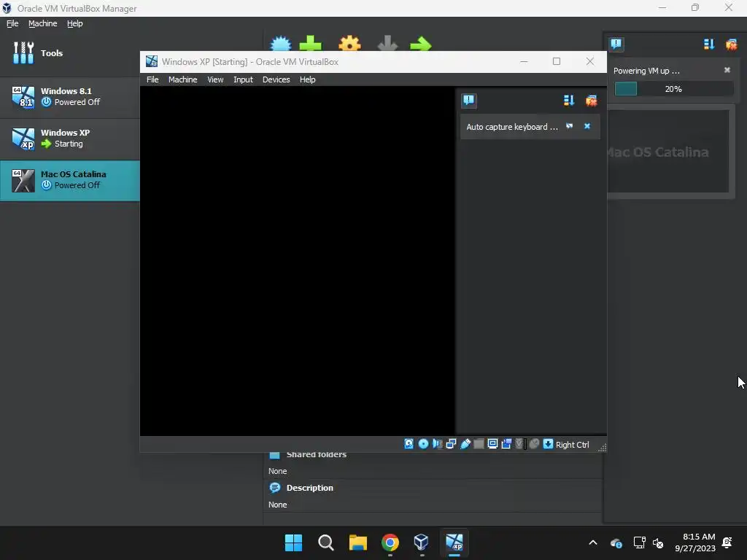747x560 pixels.
Task: Maximize the Windows XP VM window
Action: pos(557,61)
